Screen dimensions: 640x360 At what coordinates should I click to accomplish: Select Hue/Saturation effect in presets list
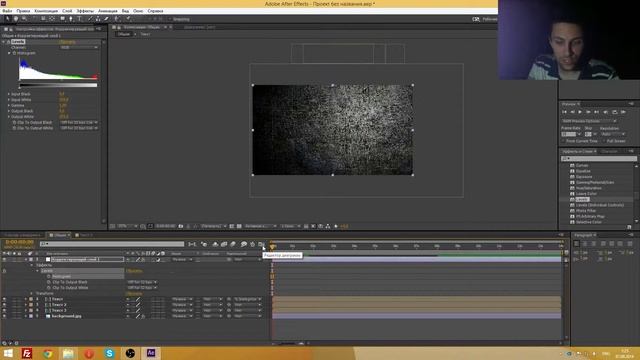589,188
